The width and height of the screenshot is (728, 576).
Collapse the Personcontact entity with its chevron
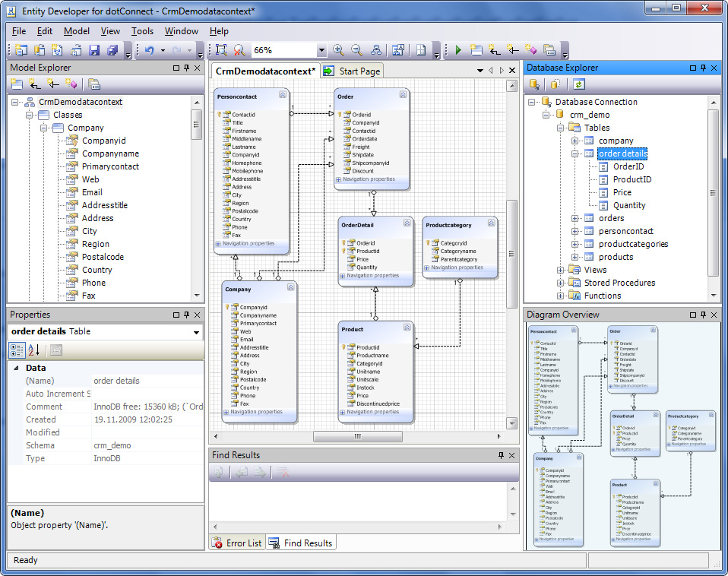(x=282, y=95)
